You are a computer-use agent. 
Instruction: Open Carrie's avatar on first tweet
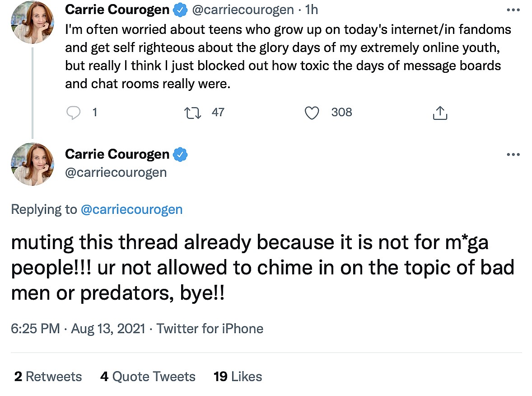click(32, 21)
